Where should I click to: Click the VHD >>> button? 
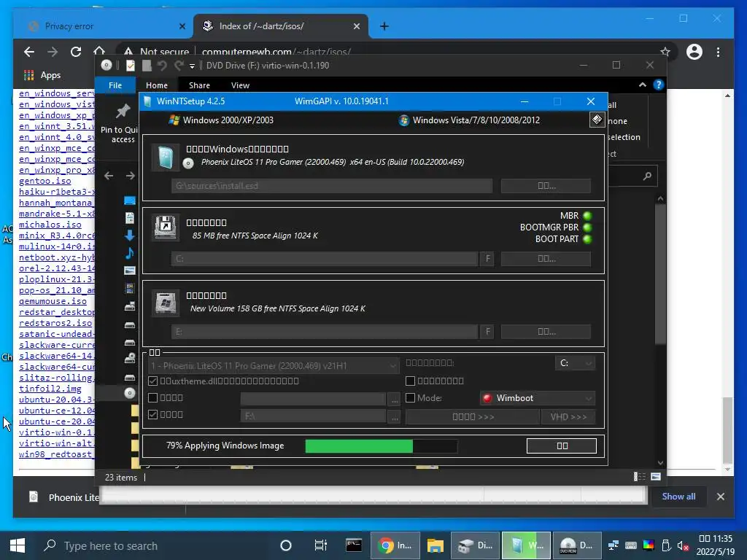[568, 416]
